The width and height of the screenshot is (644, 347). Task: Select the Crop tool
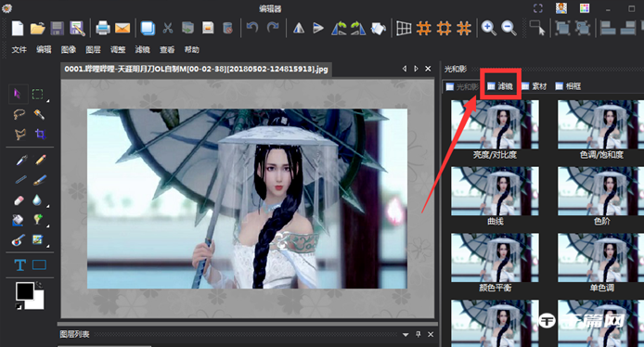coord(40,134)
